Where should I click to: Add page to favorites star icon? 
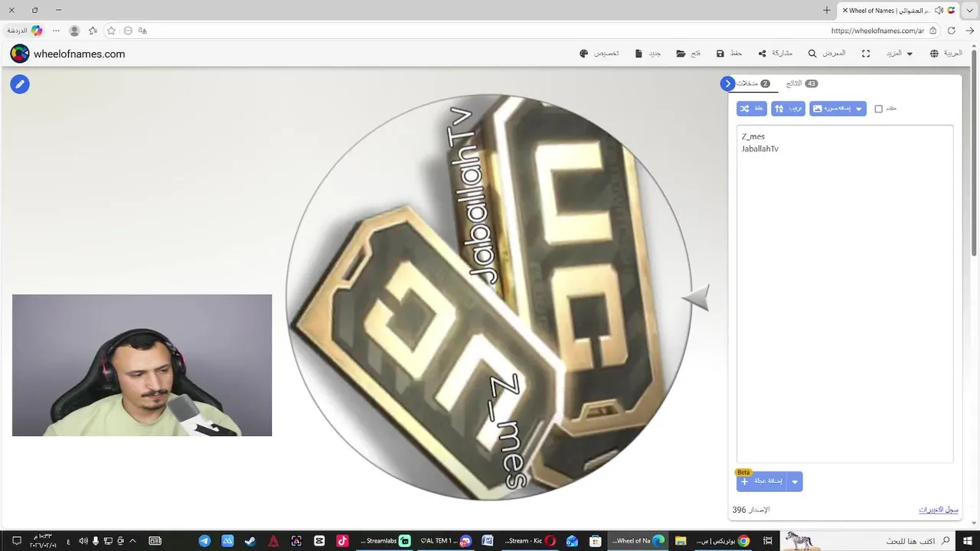point(111,31)
